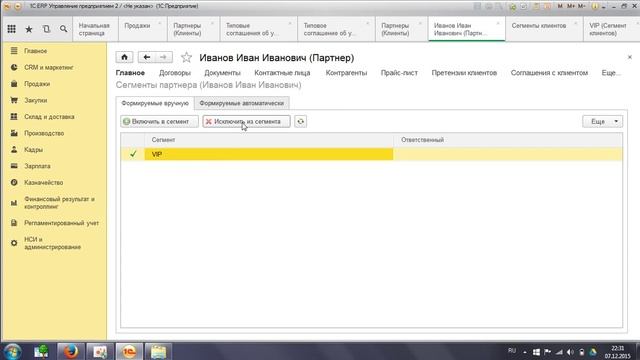Switch to Формируемые вручную tab
Image resolution: width=640 pixels, height=360 pixels.
[x=155, y=103]
